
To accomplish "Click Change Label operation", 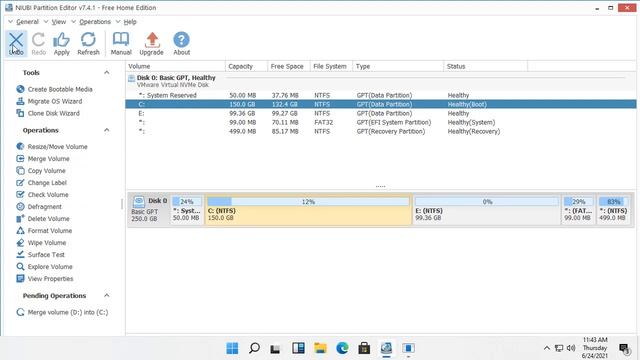I will [41, 182].
